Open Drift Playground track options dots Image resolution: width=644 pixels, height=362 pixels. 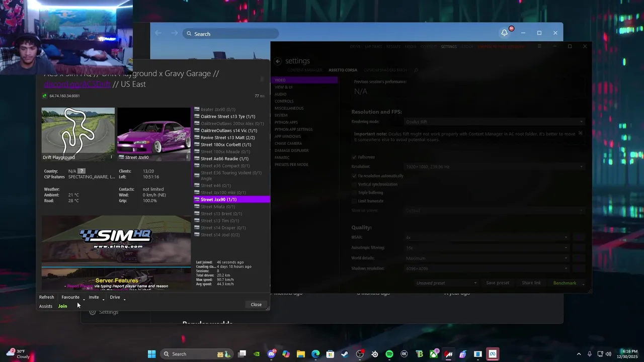pyautogui.click(x=111, y=157)
